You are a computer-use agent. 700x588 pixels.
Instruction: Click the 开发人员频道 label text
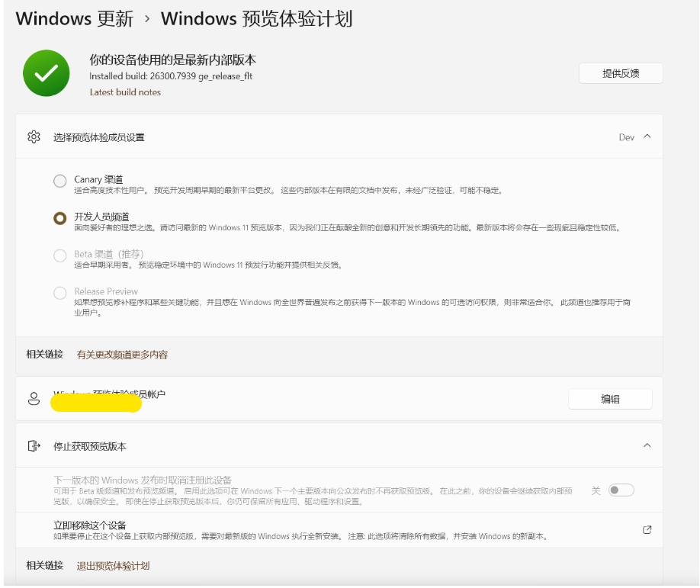point(101,217)
